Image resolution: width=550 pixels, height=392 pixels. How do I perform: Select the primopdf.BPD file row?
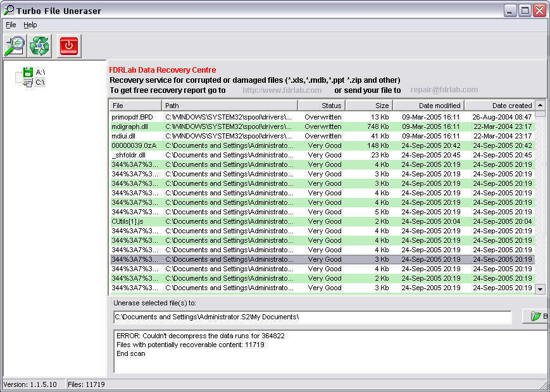[322, 117]
